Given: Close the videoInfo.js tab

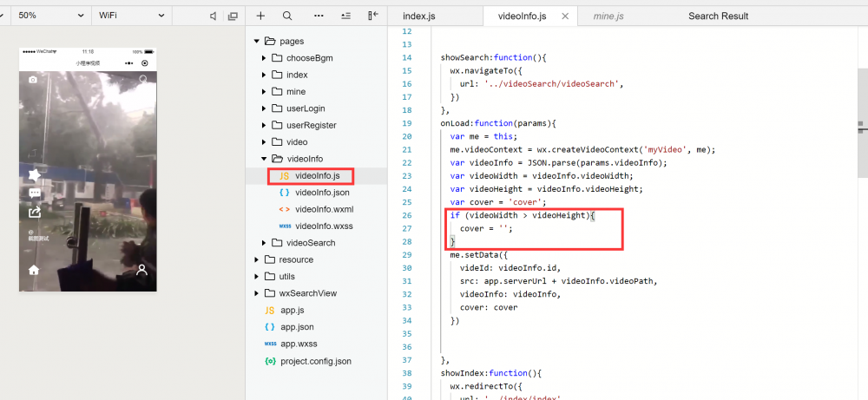Looking at the screenshot, I should tap(566, 16).
